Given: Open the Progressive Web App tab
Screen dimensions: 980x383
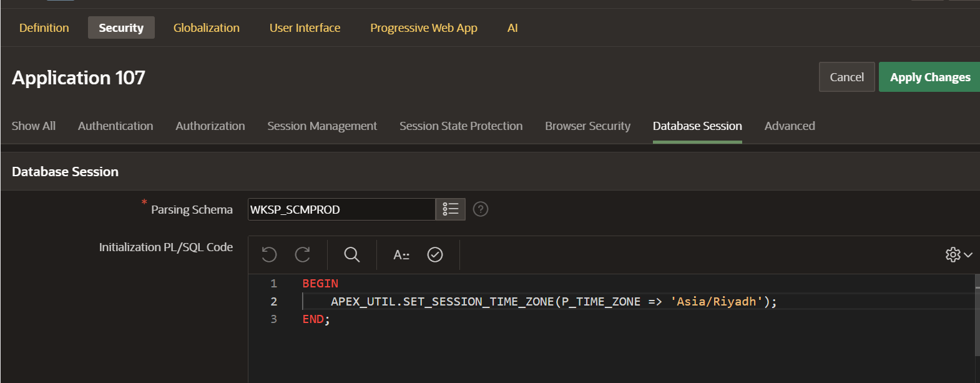Looking at the screenshot, I should [x=423, y=28].
